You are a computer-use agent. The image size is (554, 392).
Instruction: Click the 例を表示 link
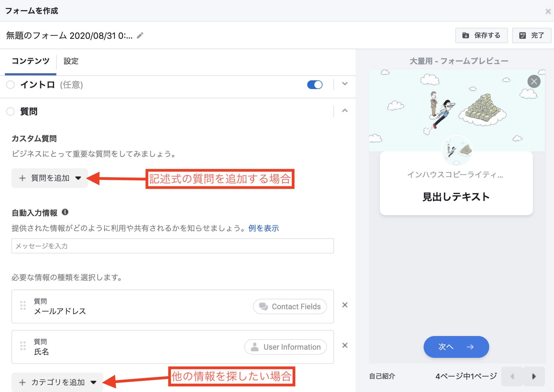click(x=263, y=228)
